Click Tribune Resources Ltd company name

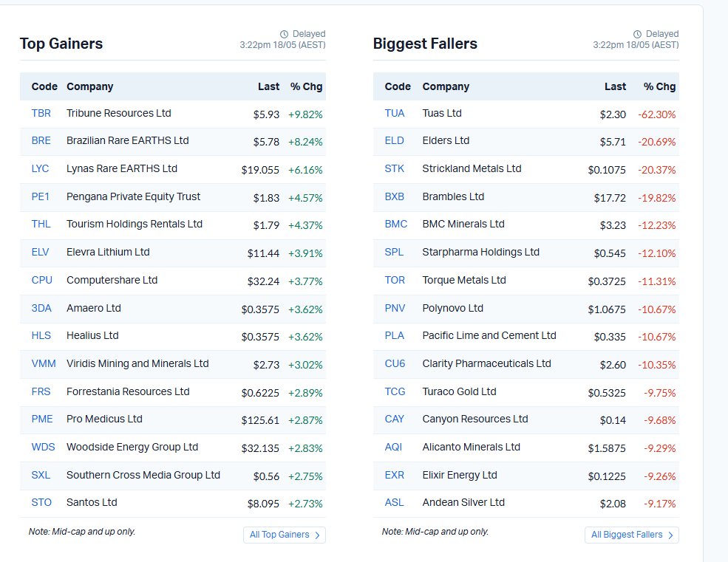click(119, 113)
